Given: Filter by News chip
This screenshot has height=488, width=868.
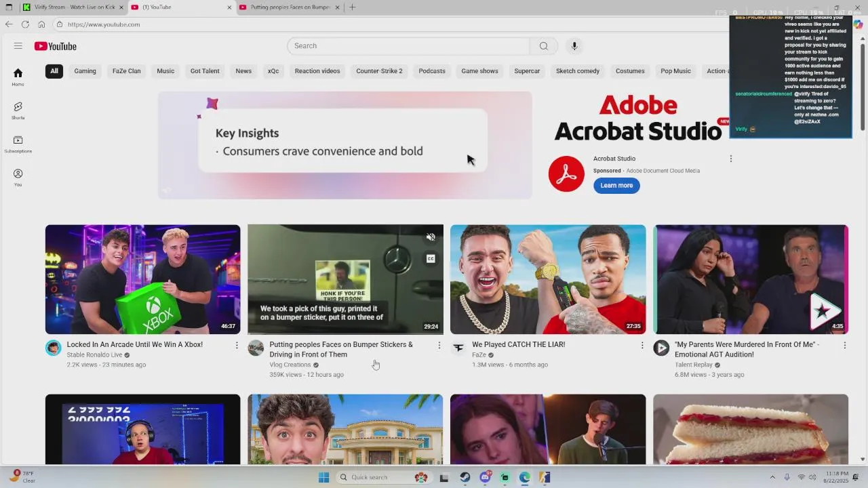Looking at the screenshot, I should coord(243,71).
